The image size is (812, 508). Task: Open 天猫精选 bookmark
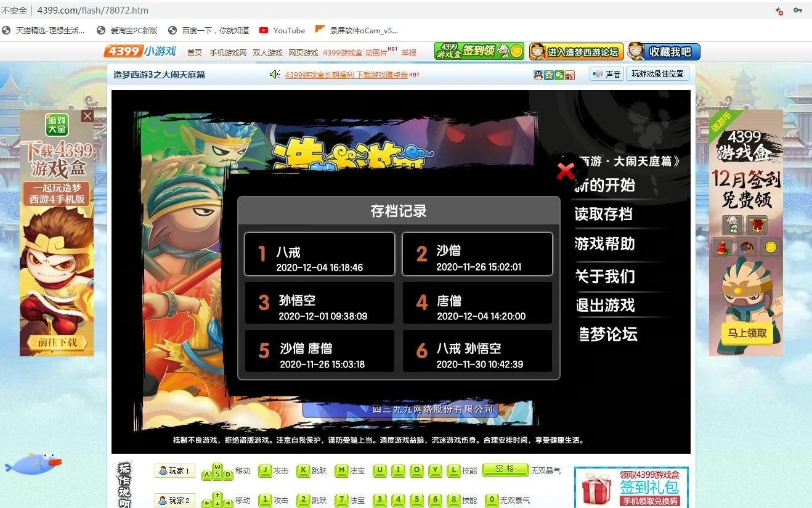pyautogui.click(x=44, y=30)
